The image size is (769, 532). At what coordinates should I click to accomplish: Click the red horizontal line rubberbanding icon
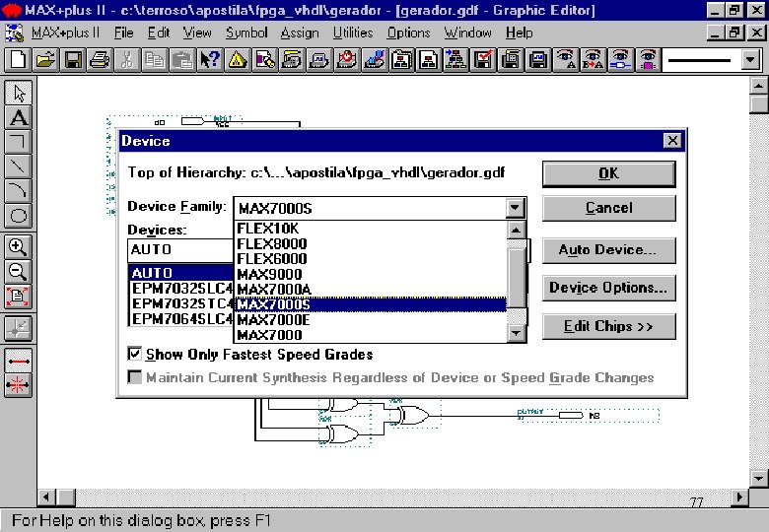point(19,361)
